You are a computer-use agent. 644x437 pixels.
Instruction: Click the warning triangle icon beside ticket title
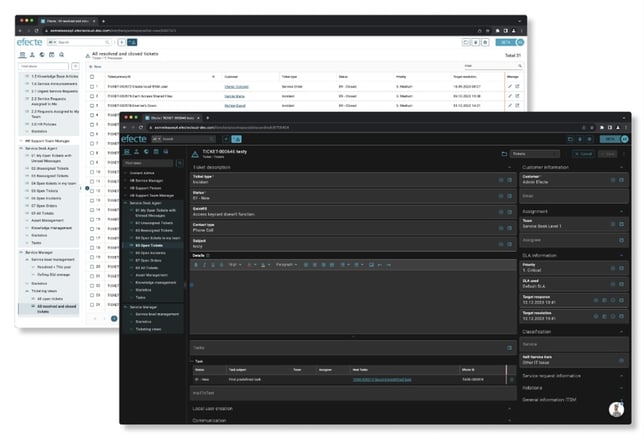point(195,154)
